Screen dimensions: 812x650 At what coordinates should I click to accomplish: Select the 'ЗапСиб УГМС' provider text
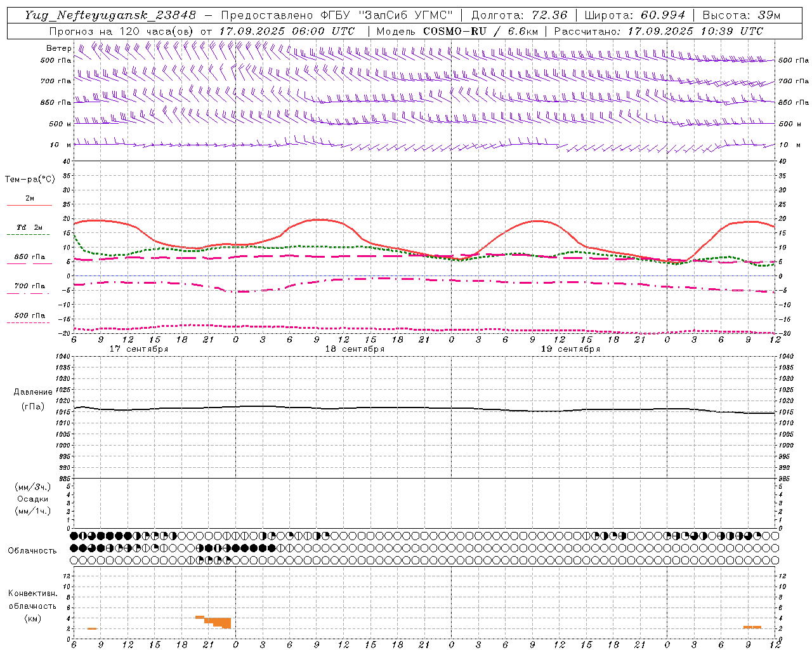coord(406,15)
